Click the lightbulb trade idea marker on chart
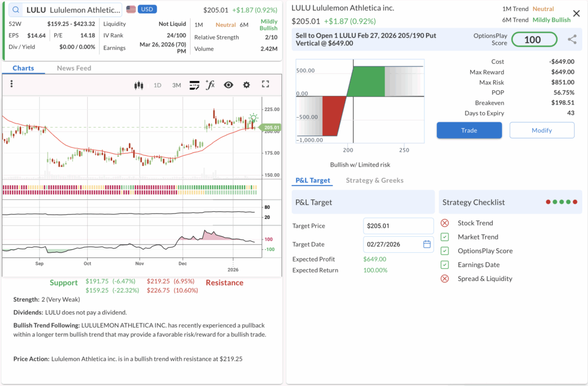Screen dimensions: 588x386 click(x=253, y=117)
